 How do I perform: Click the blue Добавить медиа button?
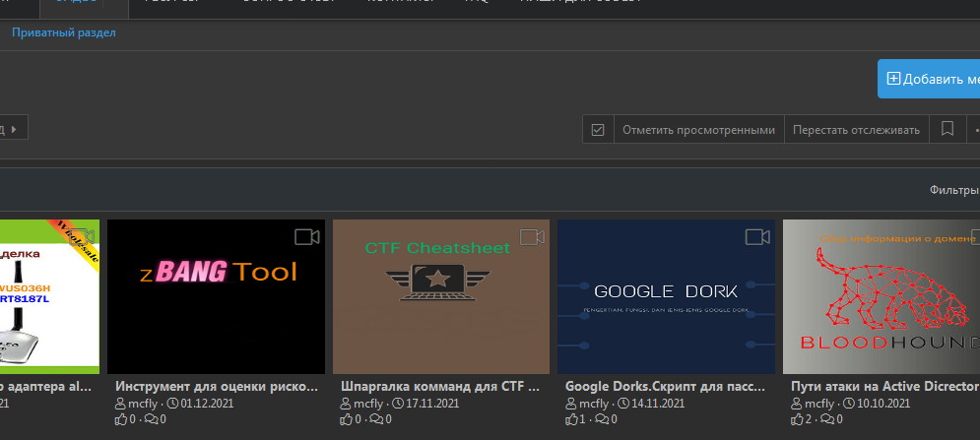[x=929, y=79]
